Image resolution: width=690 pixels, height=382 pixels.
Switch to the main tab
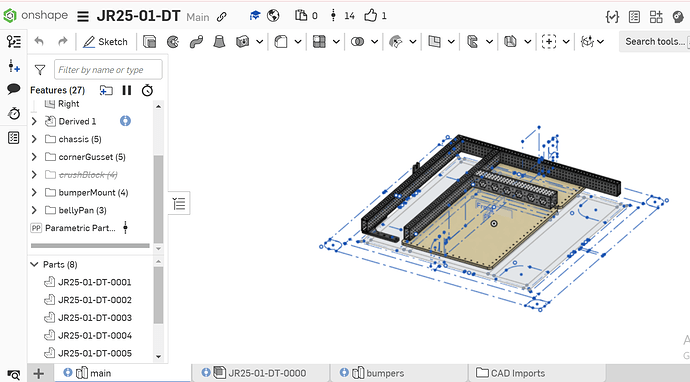[122, 373]
